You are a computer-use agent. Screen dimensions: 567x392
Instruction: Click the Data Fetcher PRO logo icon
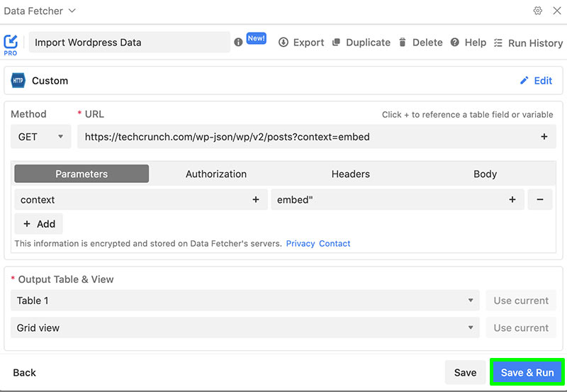(x=11, y=43)
